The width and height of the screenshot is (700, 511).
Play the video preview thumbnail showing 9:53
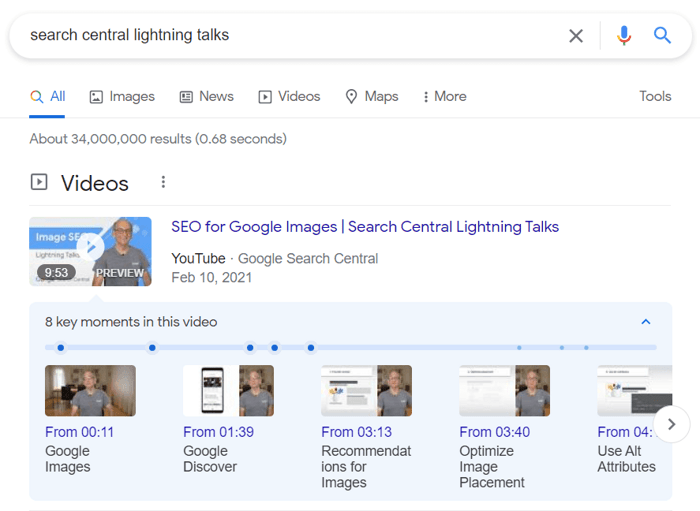click(90, 251)
